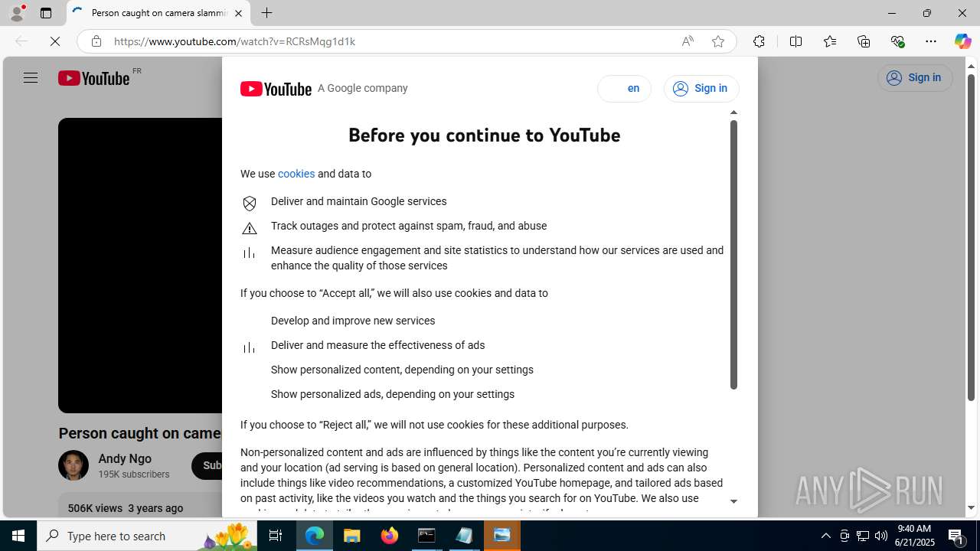This screenshot has height=551, width=980.
Task: Switch to Microsoft Edge taskbar icon
Action: [x=315, y=536]
